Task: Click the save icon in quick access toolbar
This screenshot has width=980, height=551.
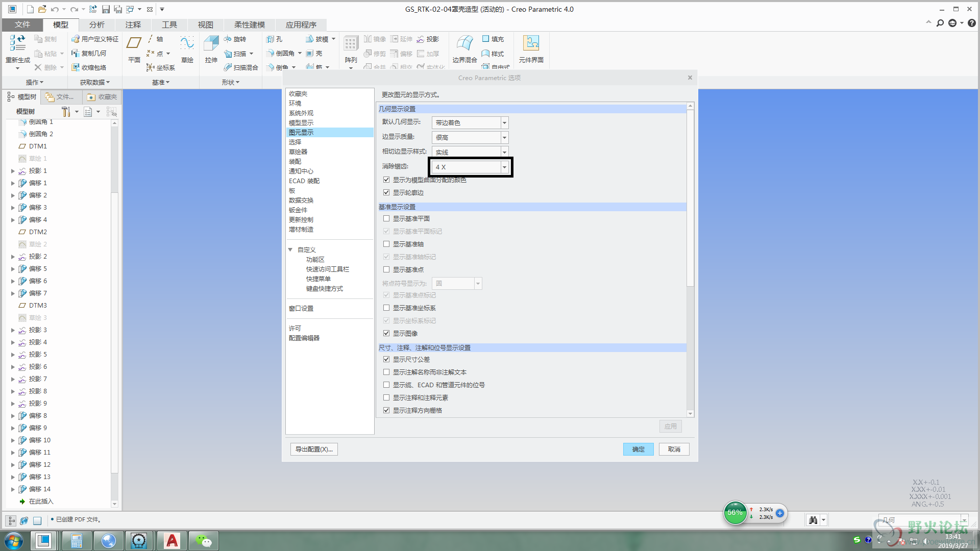Action: pos(106,9)
